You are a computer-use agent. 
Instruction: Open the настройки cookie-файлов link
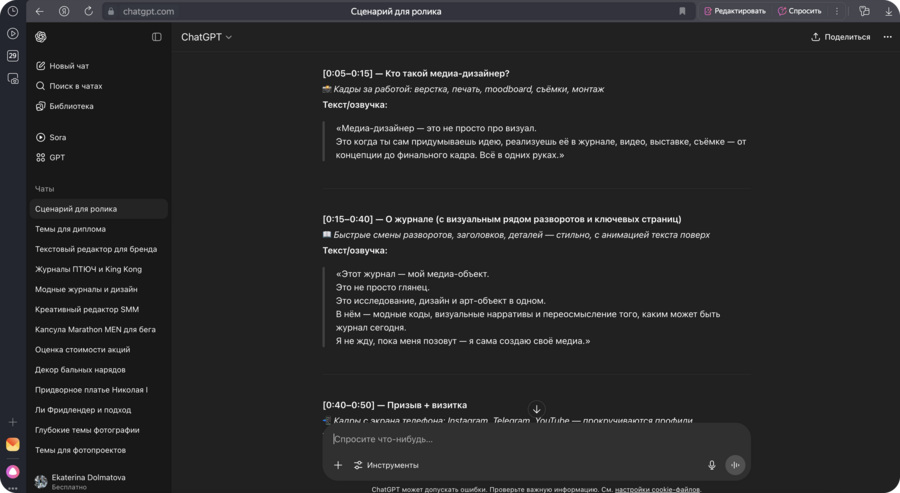(x=657, y=489)
